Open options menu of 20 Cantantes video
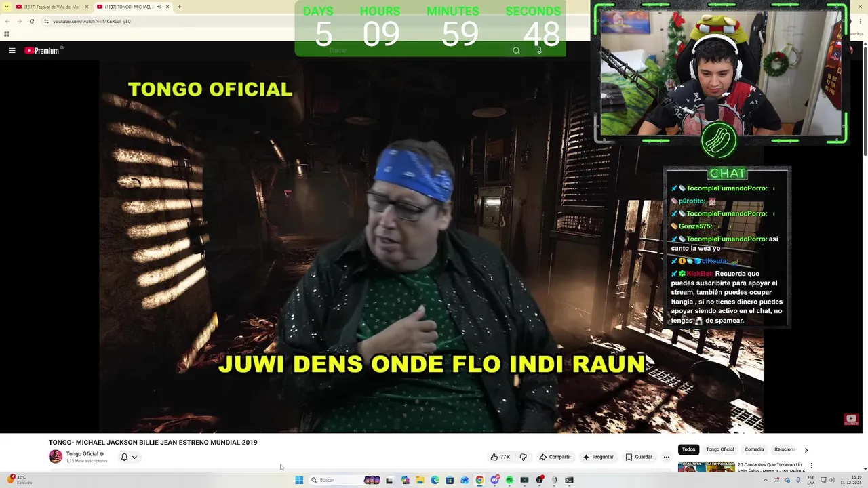The image size is (868, 488). 812,466
